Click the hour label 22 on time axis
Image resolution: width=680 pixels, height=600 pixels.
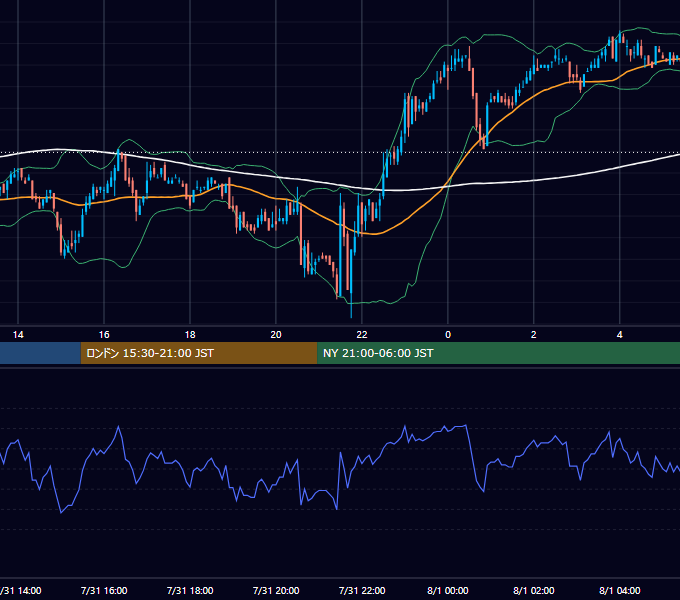362,335
